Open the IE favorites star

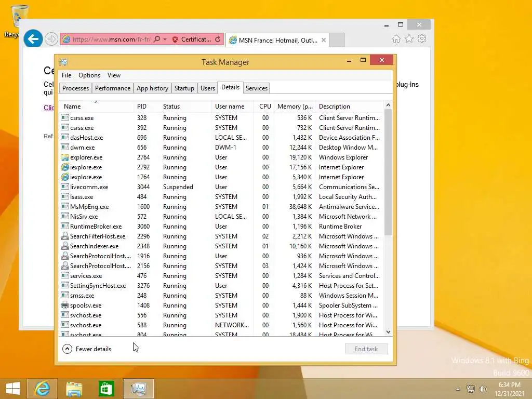409,38
